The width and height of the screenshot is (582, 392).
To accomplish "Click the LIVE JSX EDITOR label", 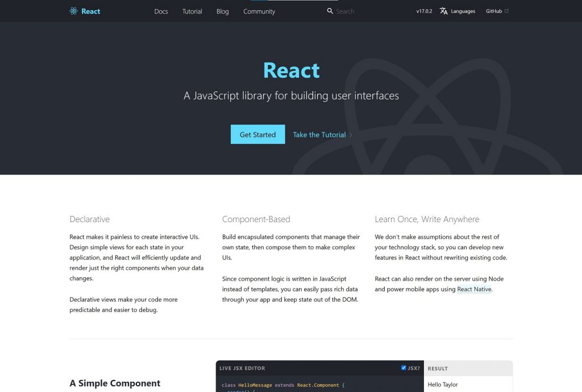I will (x=242, y=368).
